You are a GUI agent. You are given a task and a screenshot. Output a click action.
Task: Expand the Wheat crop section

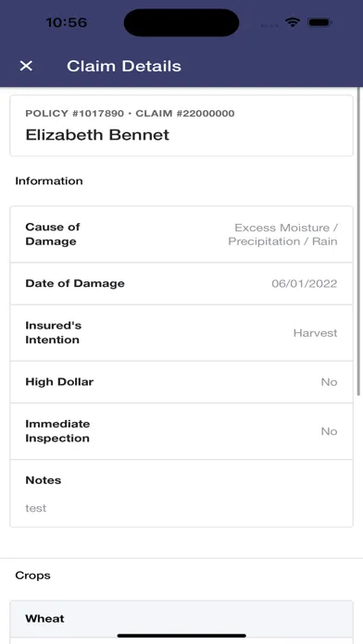181,618
